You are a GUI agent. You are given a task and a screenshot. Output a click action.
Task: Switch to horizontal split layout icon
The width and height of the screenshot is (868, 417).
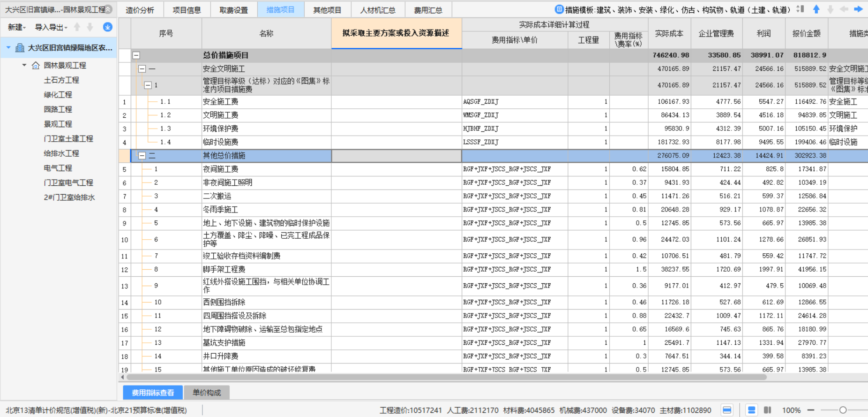tap(751, 410)
